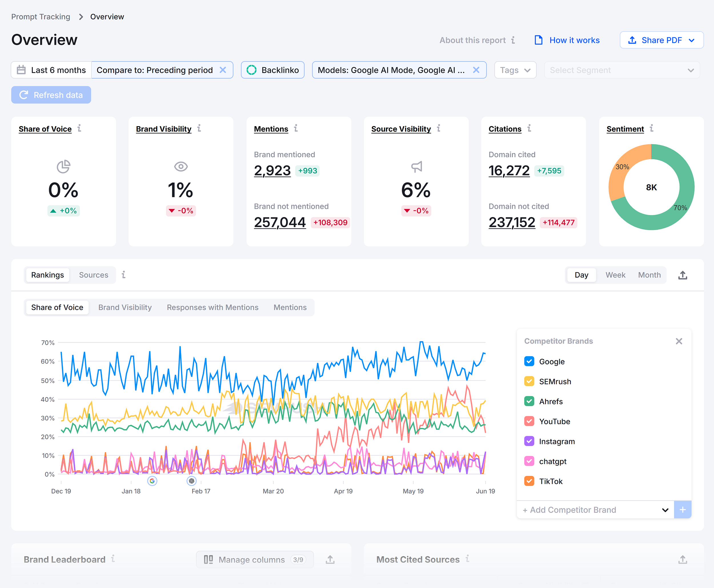Disable the Instagram competitor checkbox
Image resolution: width=714 pixels, height=588 pixels.
tap(529, 441)
